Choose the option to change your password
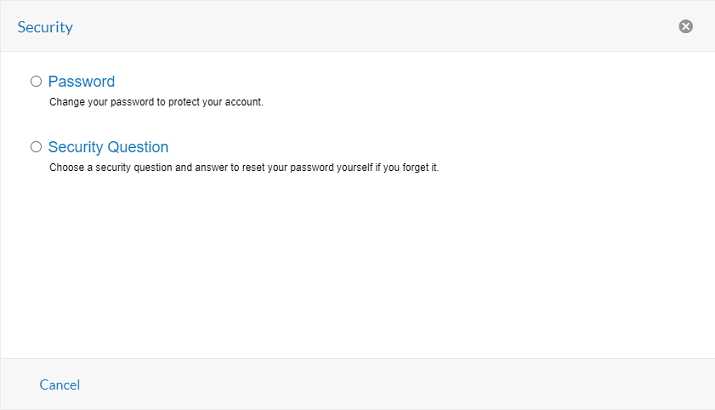 click(x=36, y=81)
